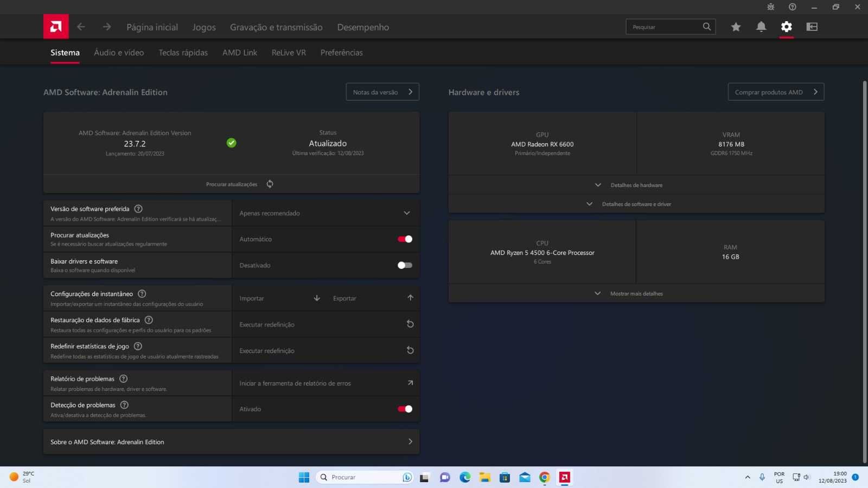Click the green Atualizado status checkmark
868x488 pixels.
point(231,143)
